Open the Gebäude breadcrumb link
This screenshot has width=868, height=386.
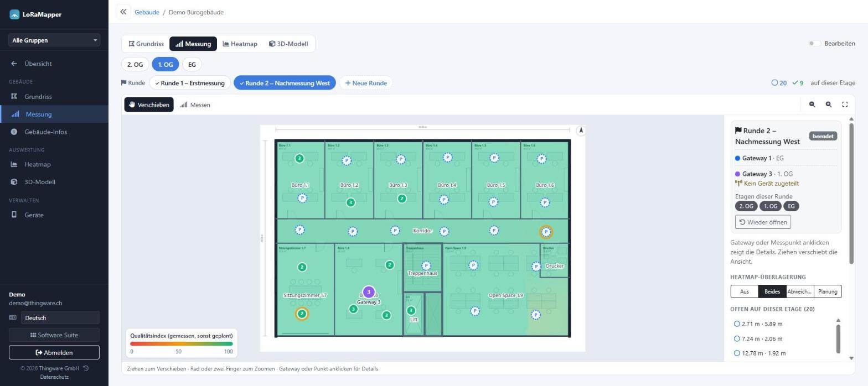click(x=147, y=12)
